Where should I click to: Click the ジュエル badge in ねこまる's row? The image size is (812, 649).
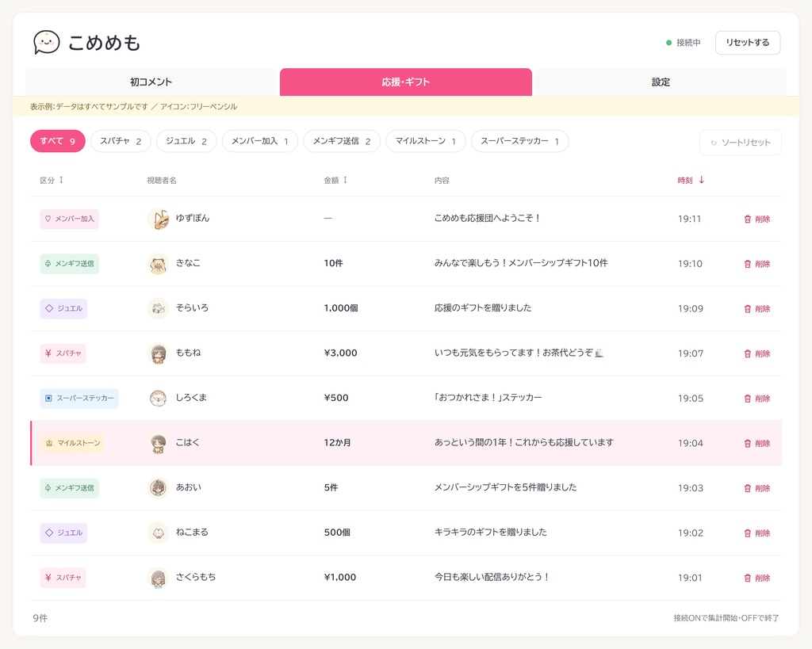tap(63, 533)
